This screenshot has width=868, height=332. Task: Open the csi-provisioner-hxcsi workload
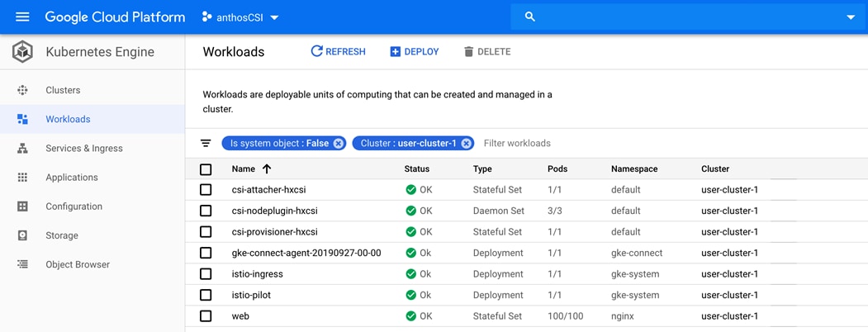coord(274,232)
